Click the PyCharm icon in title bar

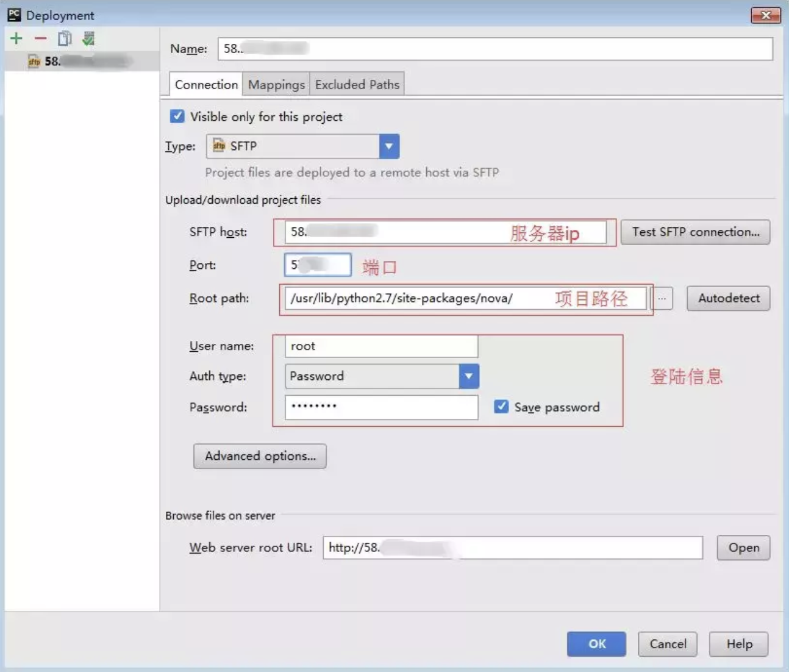pyautogui.click(x=14, y=15)
